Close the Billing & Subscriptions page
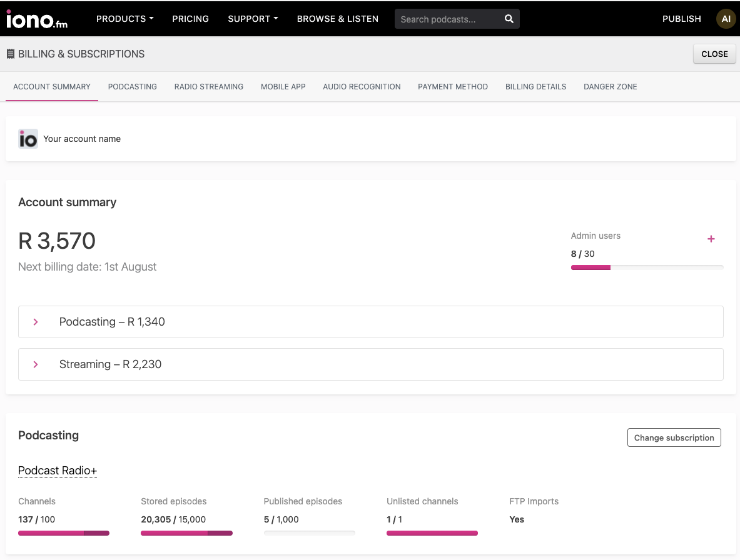The width and height of the screenshot is (740, 560). [714, 54]
